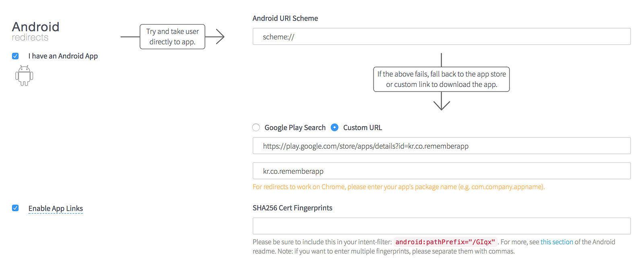
Task: Uncheck 'I have an Android App' checkbox
Action: (x=15, y=56)
